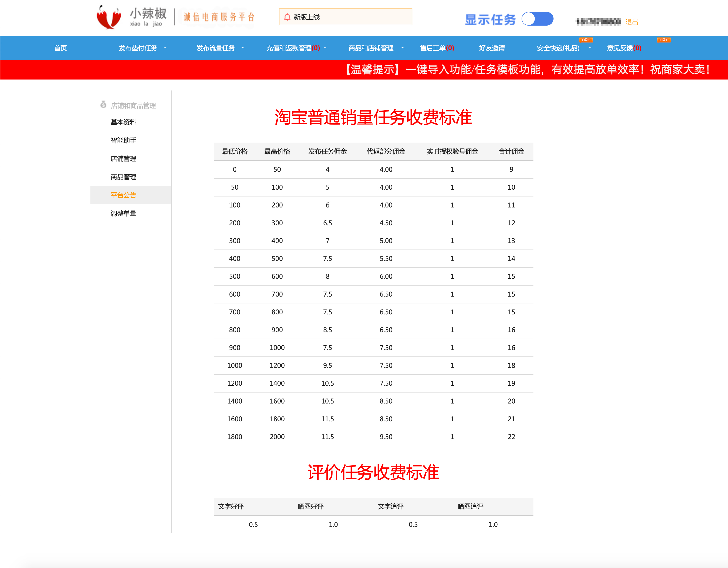Image resolution: width=728 pixels, height=568 pixels.
Task: Click total 9 in the first row
Action: (x=511, y=170)
